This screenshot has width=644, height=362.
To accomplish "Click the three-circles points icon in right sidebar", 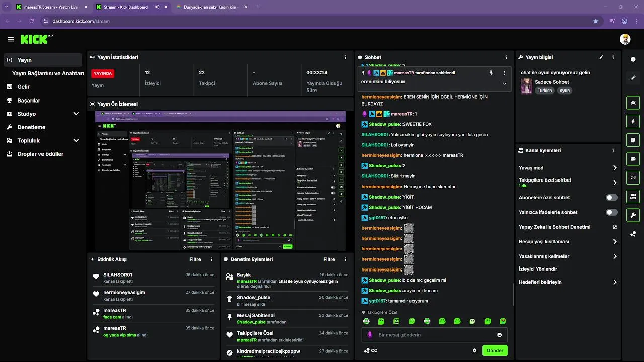I will (633, 234).
